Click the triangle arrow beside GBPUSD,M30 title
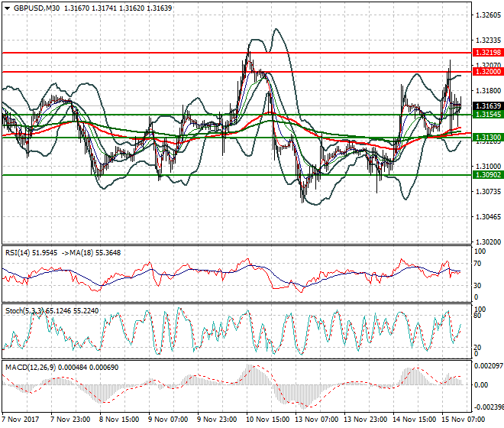This screenshot has width=504, height=428. point(7,8)
